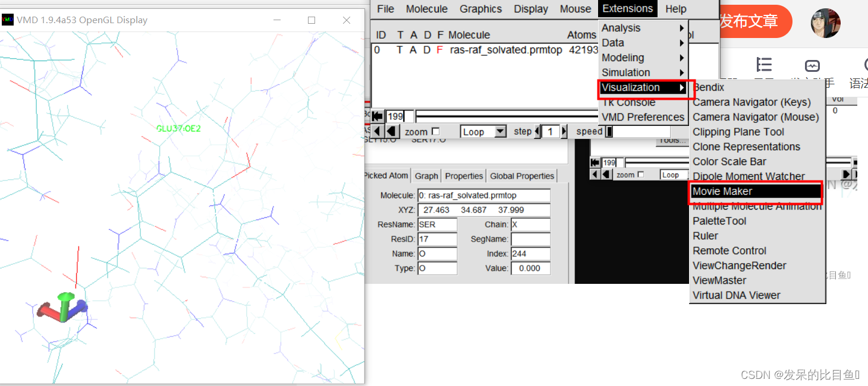The image size is (868, 386).
Task: Increase the animation step value arrow
Action: coord(565,131)
